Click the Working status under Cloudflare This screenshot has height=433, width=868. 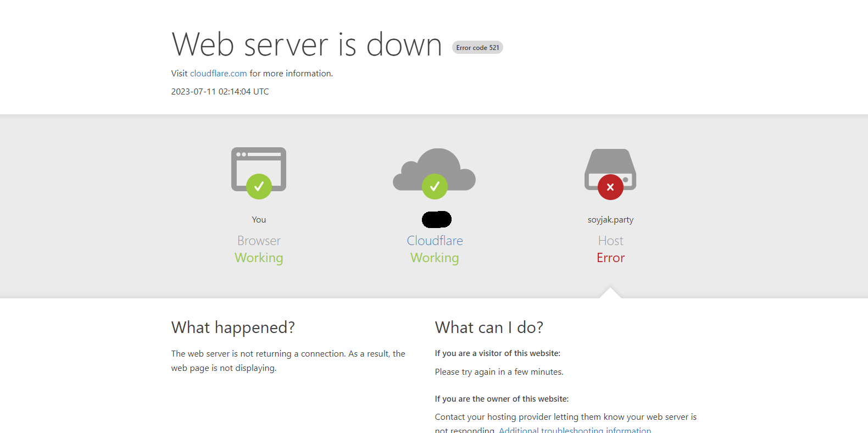pyautogui.click(x=435, y=258)
